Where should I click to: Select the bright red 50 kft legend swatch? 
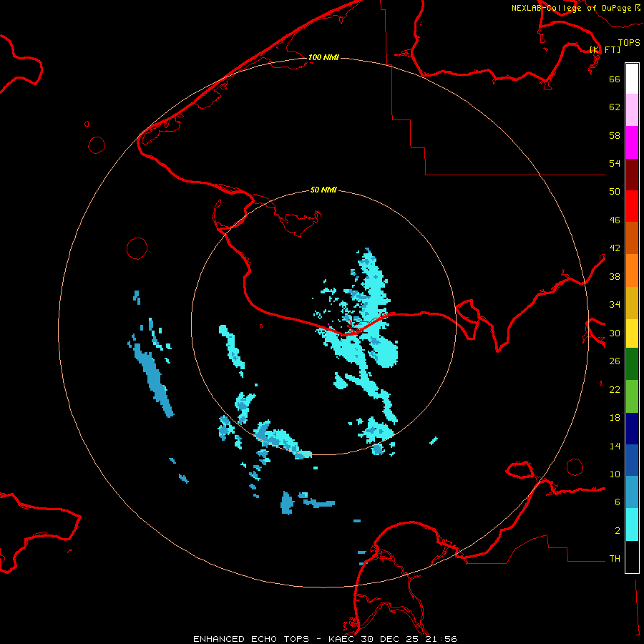tap(632, 206)
